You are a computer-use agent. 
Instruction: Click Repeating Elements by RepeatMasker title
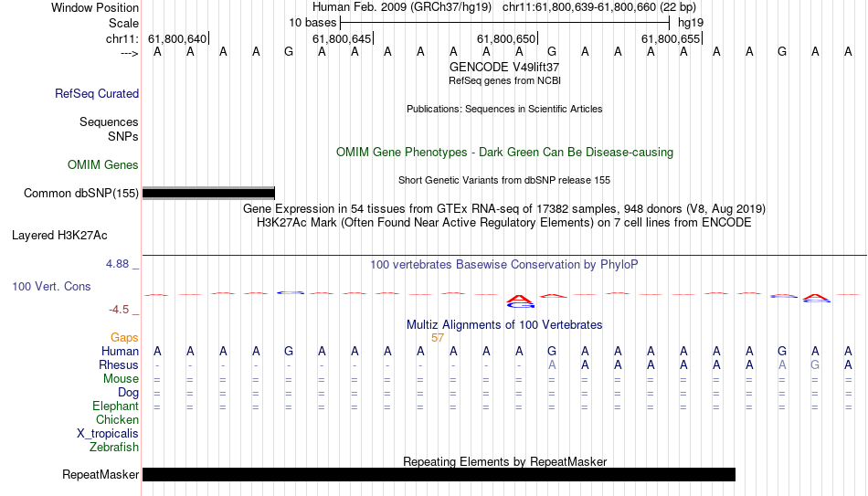tap(505, 461)
